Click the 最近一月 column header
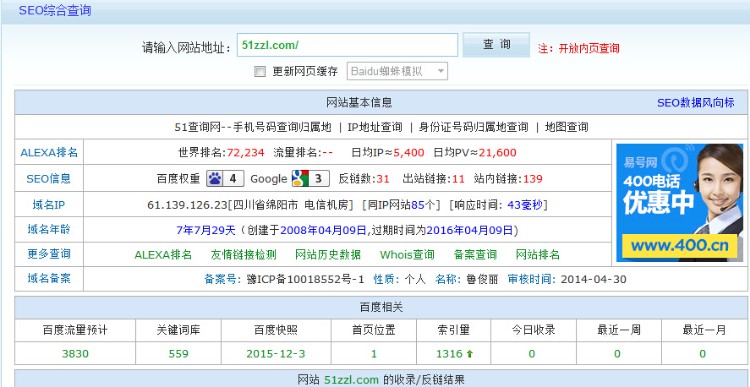The width and height of the screenshot is (750, 387). tap(704, 330)
